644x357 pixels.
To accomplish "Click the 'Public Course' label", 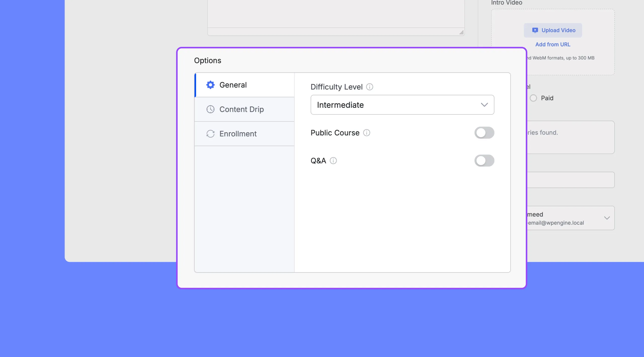I will click(335, 133).
